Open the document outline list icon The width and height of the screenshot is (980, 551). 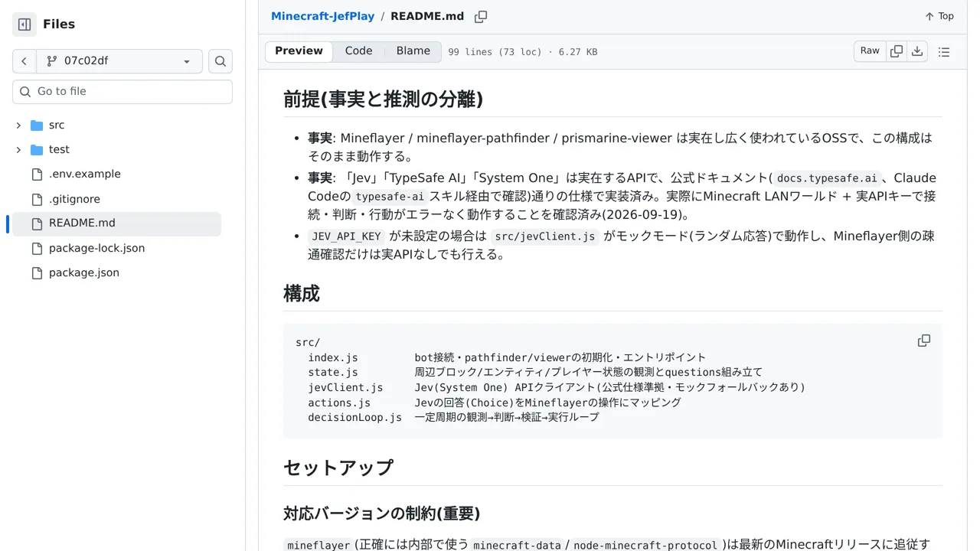click(944, 52)
